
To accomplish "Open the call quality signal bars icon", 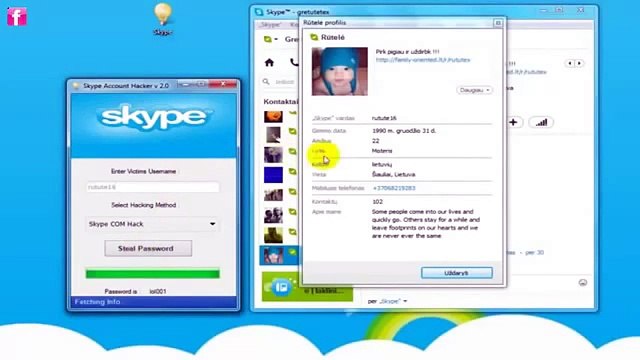I will coord(541,122).
